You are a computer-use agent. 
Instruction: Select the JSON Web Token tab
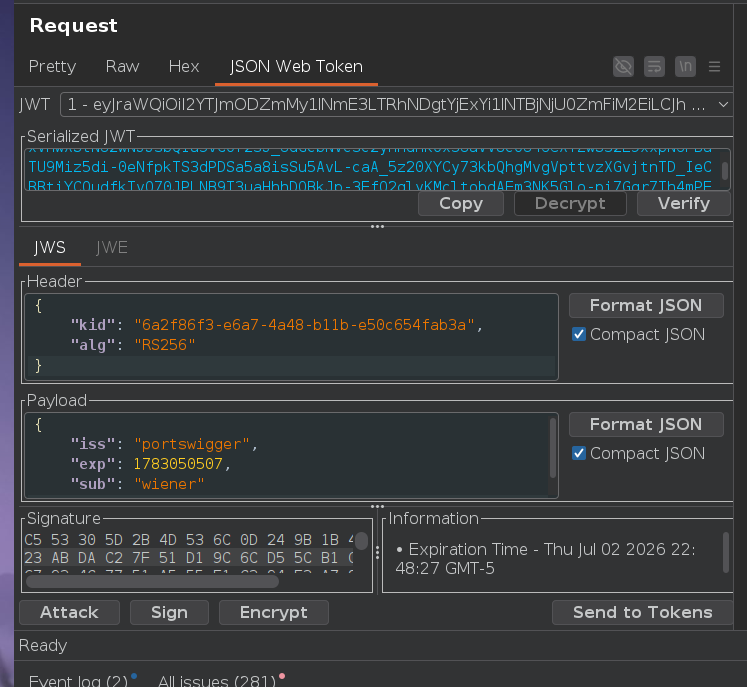[296, 66]
